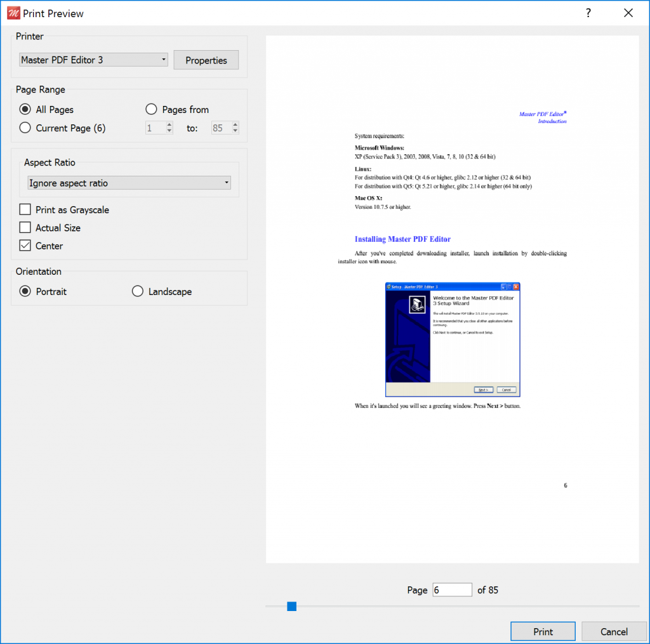Select the Pages from radio option
Image resolution: width=650 pixels, height=644 pixels.
(x=152, y=110)
